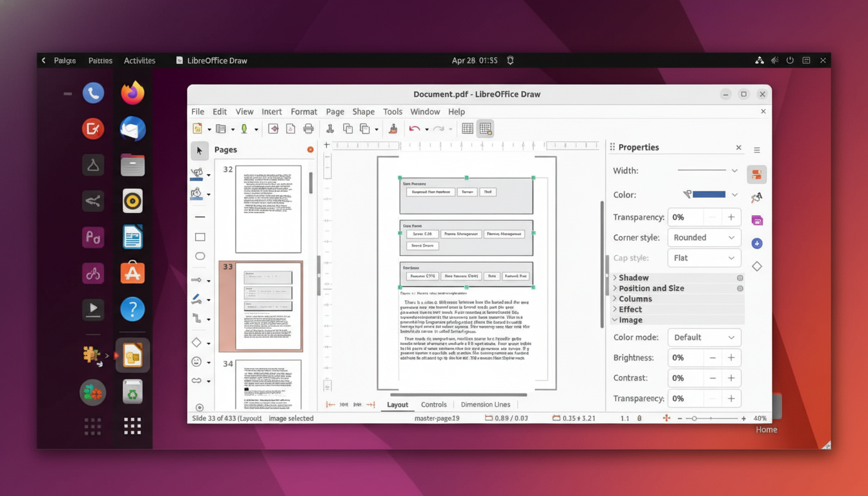Select the rectangle drawing tool
This screenshot has width=868, height=496.
[x=200, y=237]
